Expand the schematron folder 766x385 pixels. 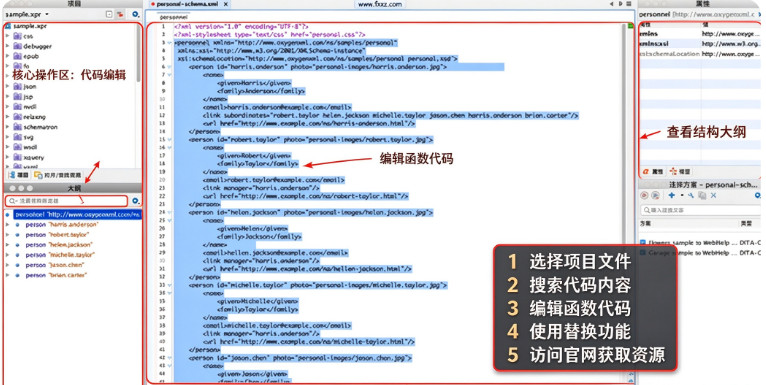[7, 127]
